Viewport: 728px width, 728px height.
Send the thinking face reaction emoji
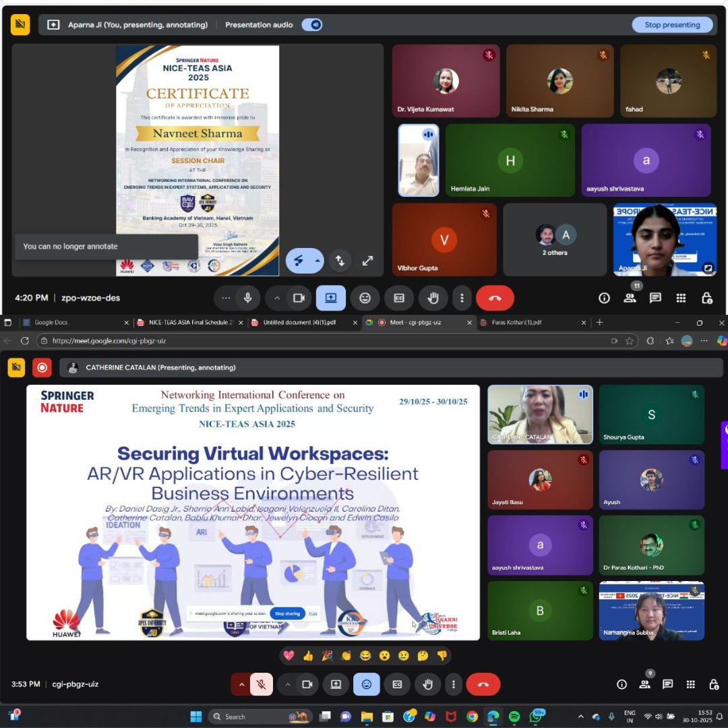click(423, 656)
